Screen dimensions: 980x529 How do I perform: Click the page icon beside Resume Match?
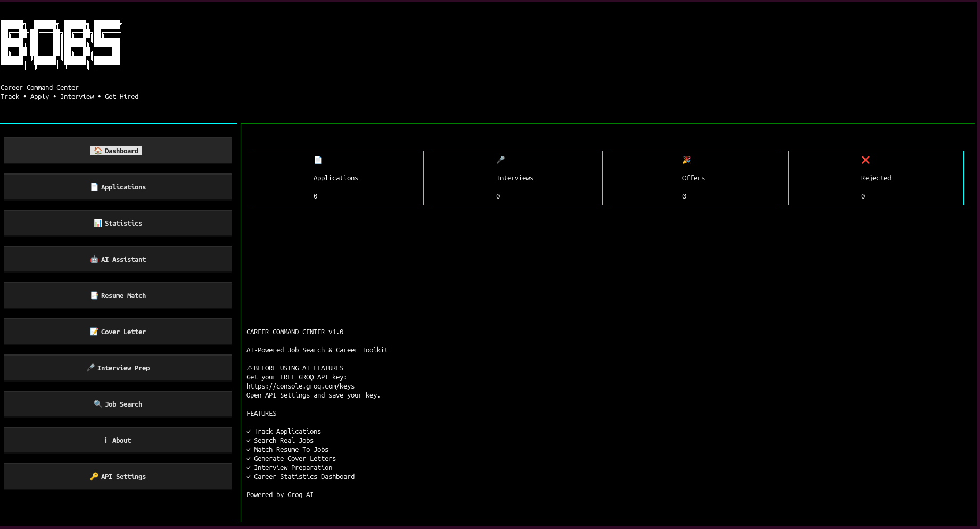click(94, 295)
